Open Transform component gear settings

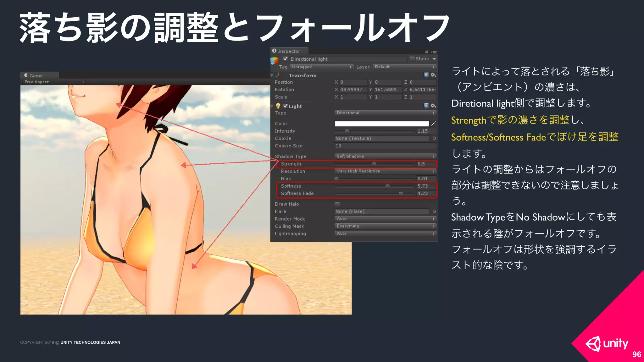[x=433, y=75]
